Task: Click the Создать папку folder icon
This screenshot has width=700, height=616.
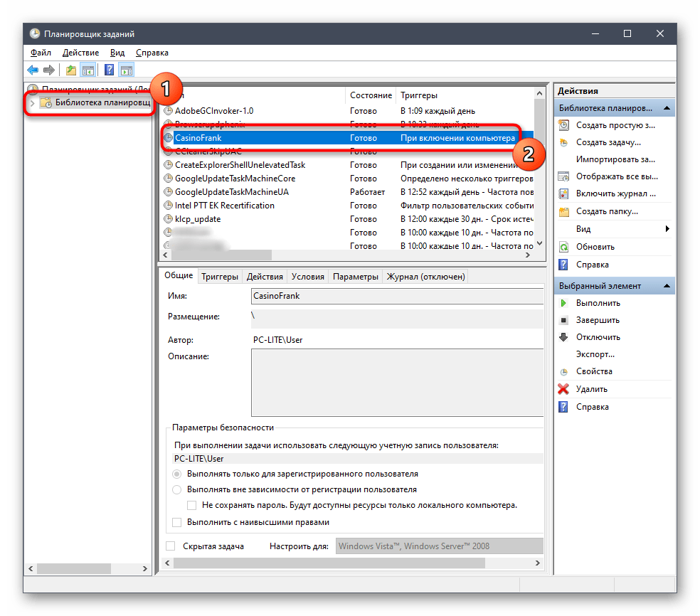Action: click(564, 211)
